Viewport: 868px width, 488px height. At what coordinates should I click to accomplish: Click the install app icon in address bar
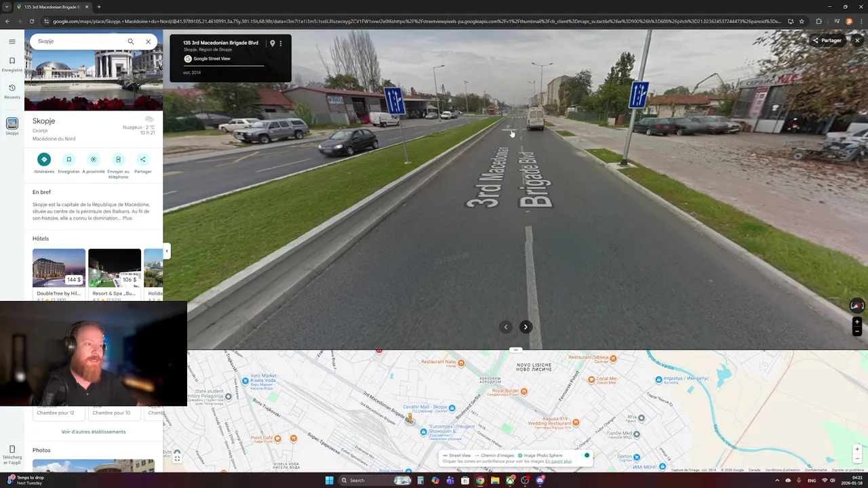point(790,21)
